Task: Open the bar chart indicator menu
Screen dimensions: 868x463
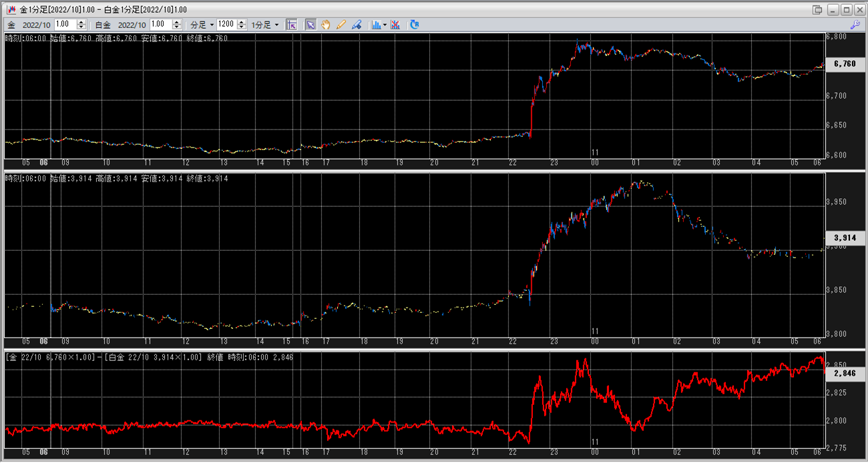Action: coord(378,25)
